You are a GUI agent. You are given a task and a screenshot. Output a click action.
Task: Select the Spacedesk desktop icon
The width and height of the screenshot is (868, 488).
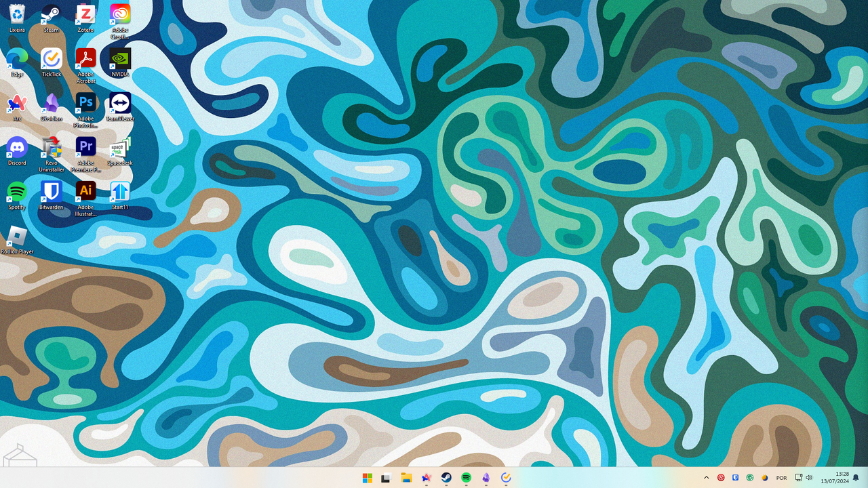(x=120, y=148)
